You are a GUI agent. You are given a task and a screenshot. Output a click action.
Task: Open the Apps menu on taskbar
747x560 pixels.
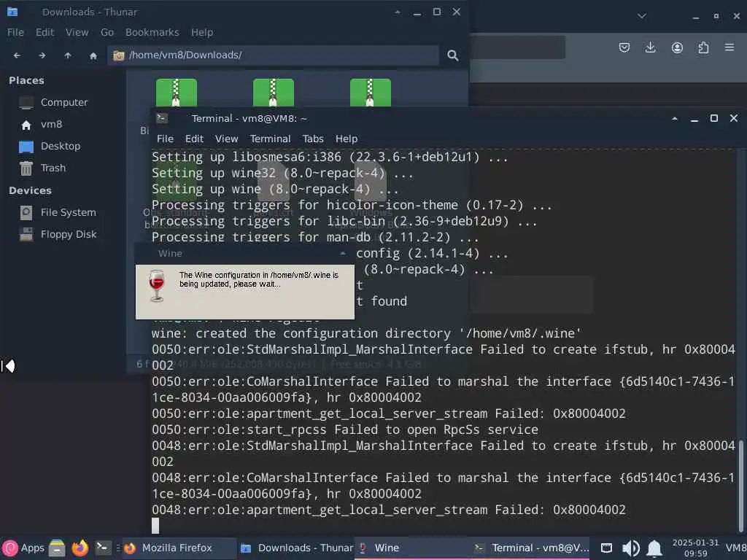point(23,548)
